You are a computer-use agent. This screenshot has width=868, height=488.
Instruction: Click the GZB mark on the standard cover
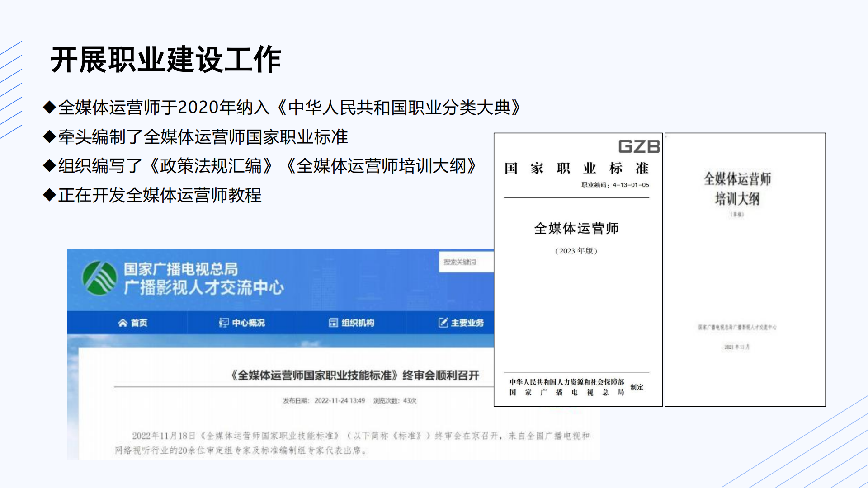tap(639, 146)
